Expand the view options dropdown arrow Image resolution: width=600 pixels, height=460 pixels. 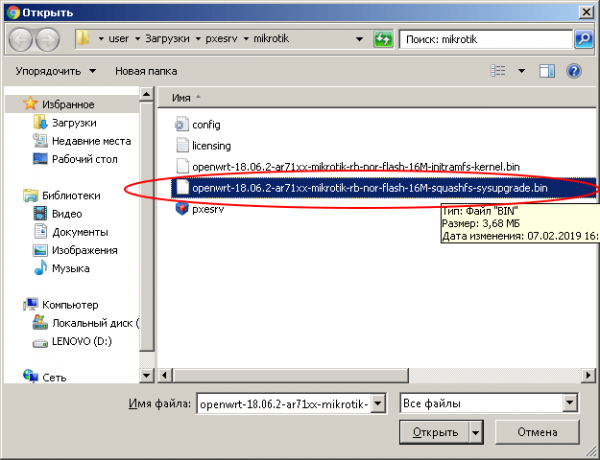click(520, 71)
